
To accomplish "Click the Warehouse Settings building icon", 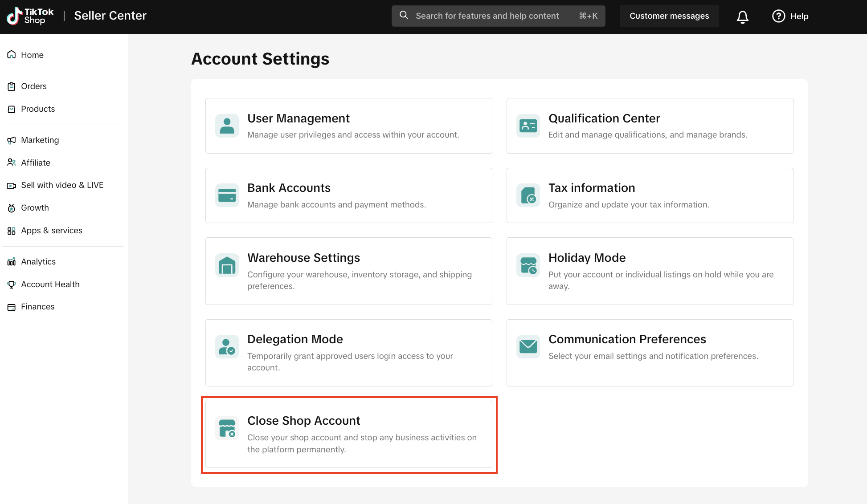I will pos(227,265).
